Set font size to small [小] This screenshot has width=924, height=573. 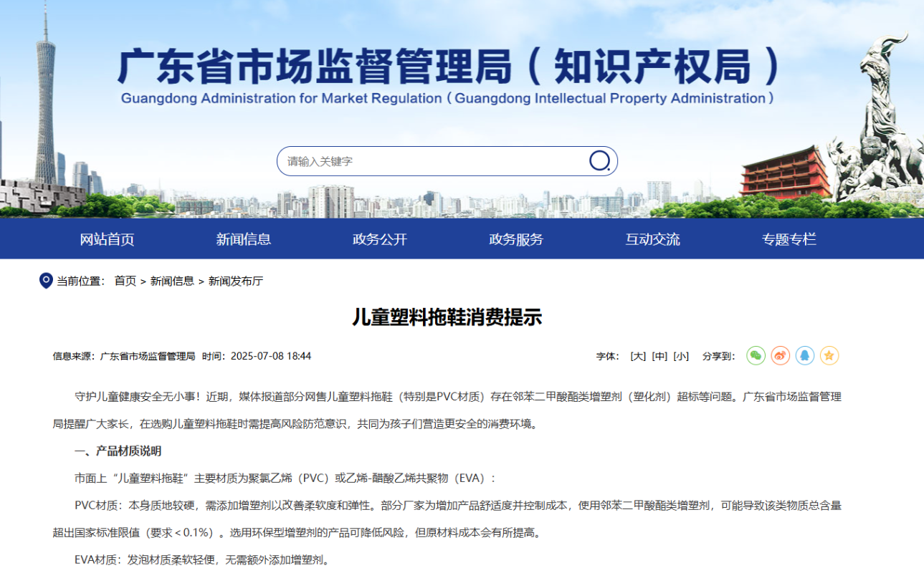pyautogui.click(x=681, y=356)
